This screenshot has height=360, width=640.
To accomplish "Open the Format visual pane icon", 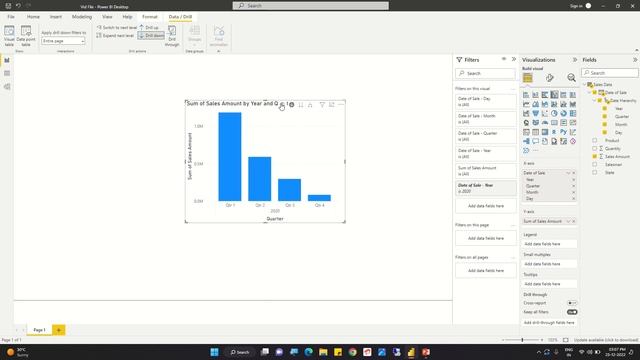I will pos(550,78).
